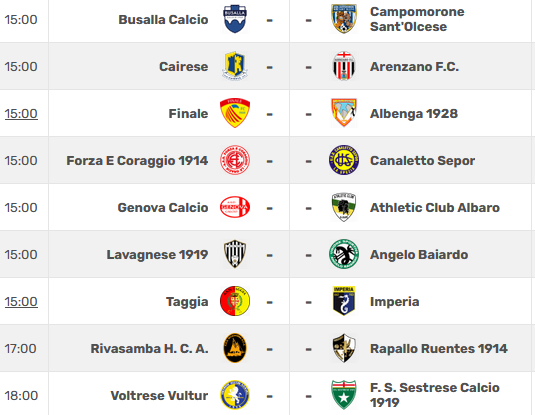Click the Busalla Calcio team crest

point(235,19)
